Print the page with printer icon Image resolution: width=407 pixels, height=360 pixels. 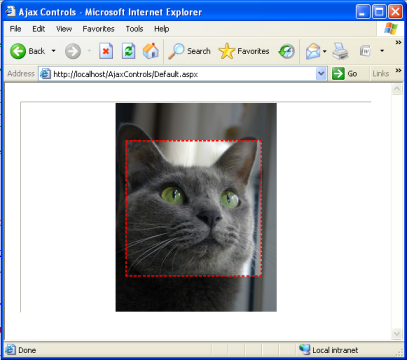click(x=340, y=51)
